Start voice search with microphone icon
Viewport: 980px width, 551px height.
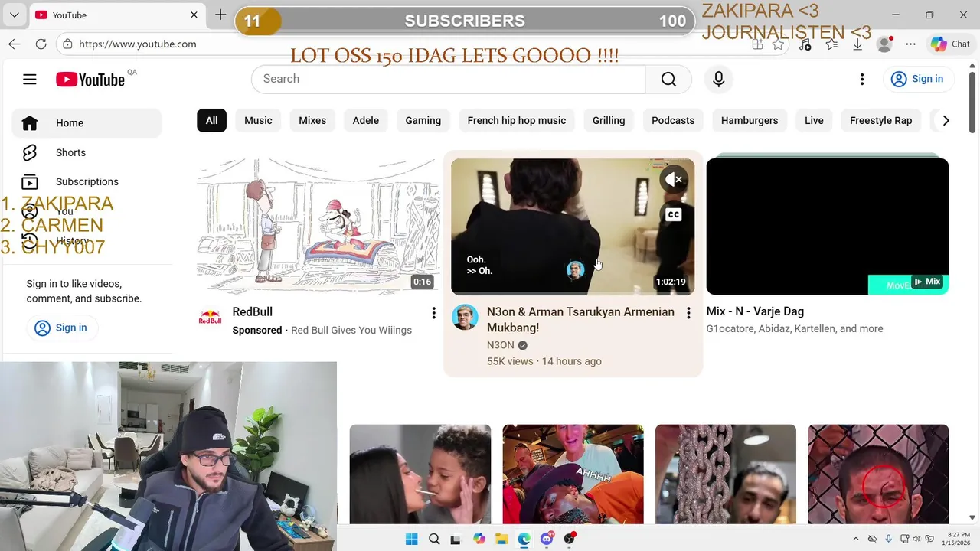[718, 79]
